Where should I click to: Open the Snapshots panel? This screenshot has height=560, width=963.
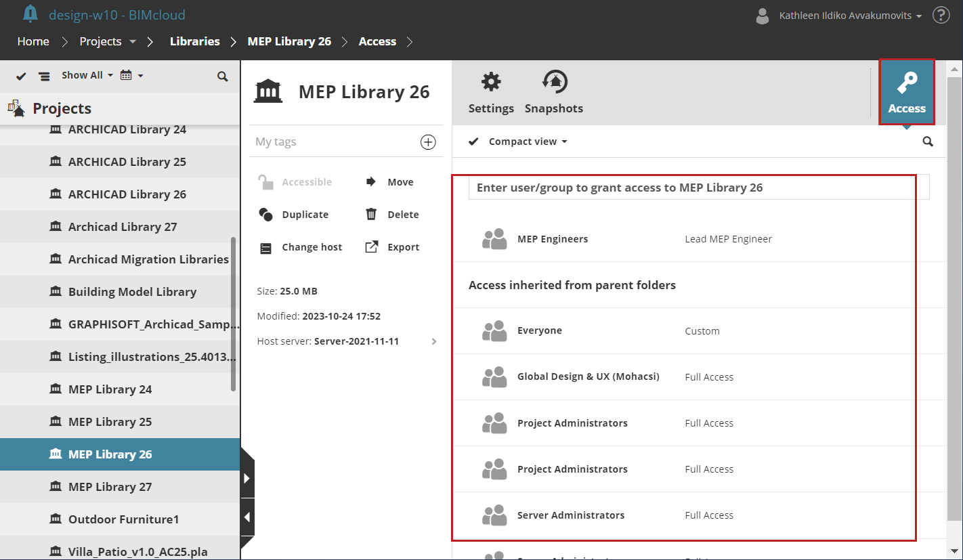pos(553,91)
